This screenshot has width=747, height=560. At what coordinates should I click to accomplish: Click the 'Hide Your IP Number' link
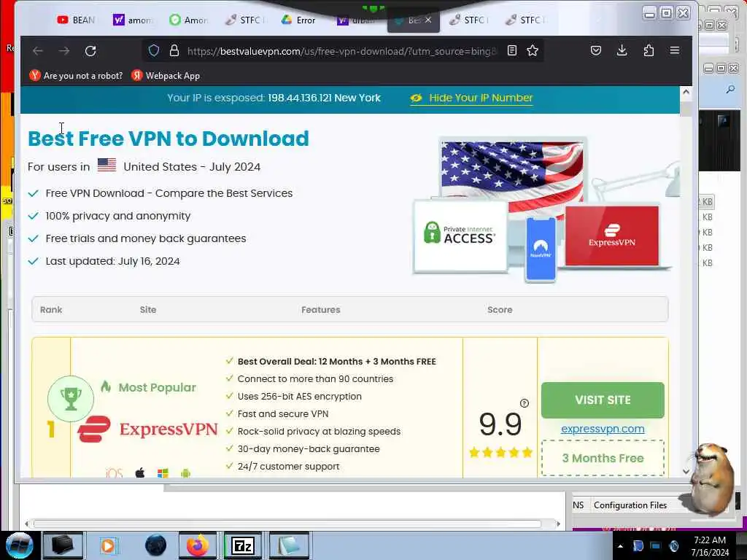[472, 98]
